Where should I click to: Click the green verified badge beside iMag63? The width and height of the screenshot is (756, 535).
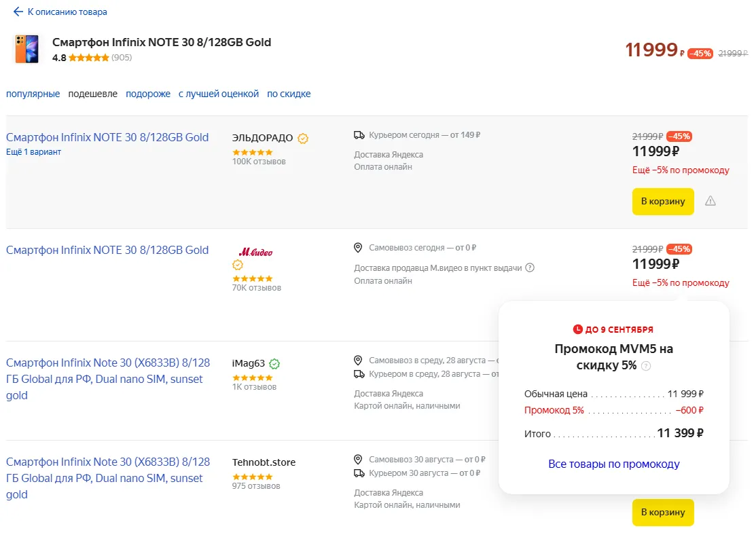[x=274, y=364]
